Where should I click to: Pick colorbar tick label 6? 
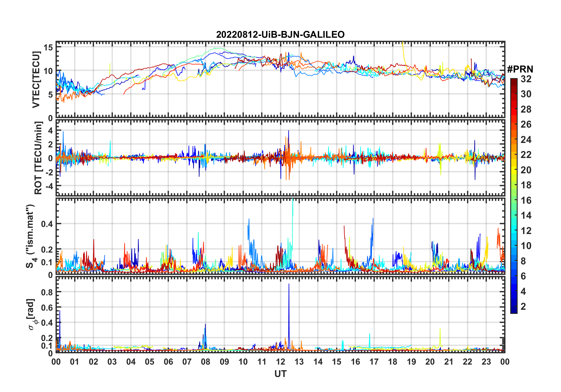(x=523, y=276)
